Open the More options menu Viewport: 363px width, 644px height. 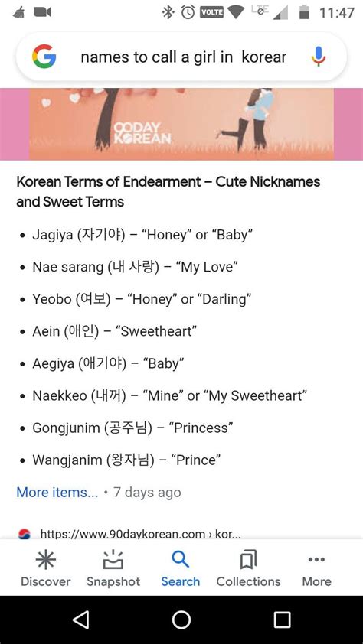click(316, 568)
